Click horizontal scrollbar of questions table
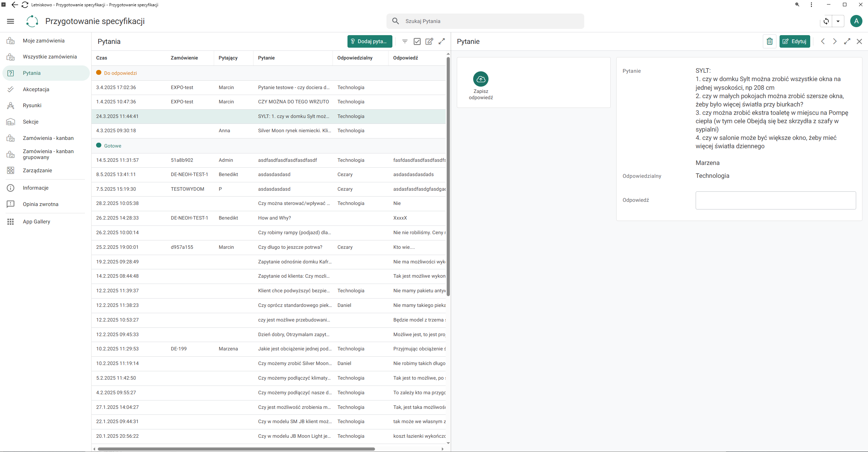Image resolution: width=868 pixels, height=452 pixels. tap(236, 449)
